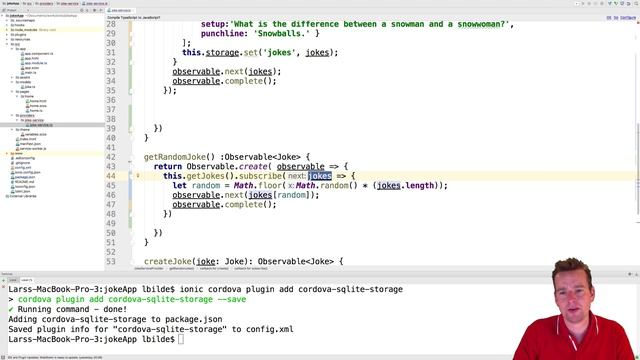Screen dimensions: 640x360
Task: Open Project panel settings gear
Action: [94, 10]
